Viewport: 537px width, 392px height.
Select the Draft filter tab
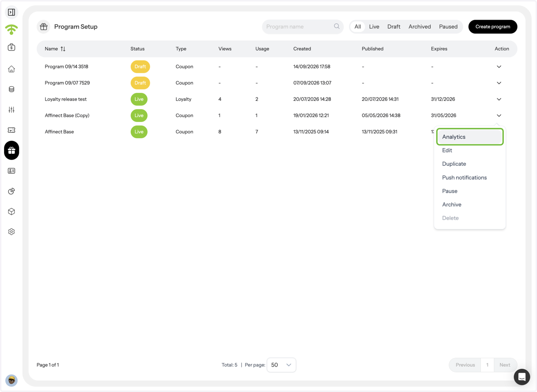coord(394,27)
